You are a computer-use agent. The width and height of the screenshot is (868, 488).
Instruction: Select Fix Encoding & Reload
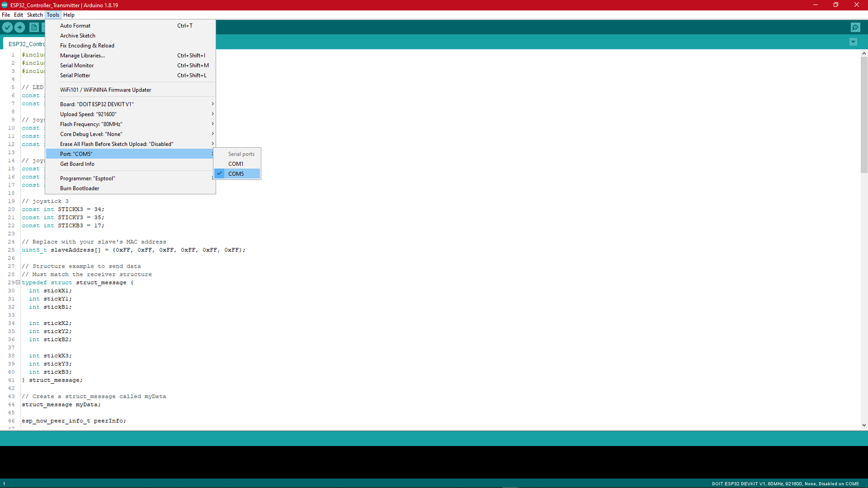pyautogui.click(x=131, y=46)
